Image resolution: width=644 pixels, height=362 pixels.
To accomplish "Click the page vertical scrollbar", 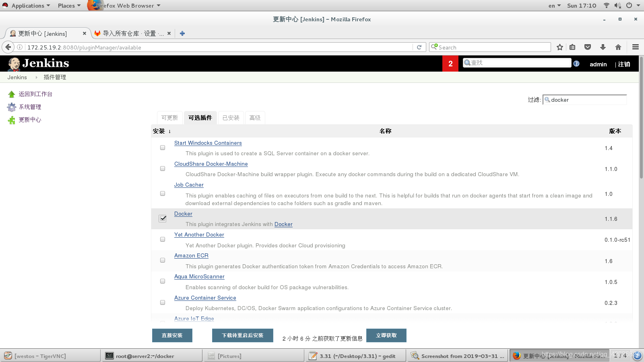I will click(x=641, y=117).
